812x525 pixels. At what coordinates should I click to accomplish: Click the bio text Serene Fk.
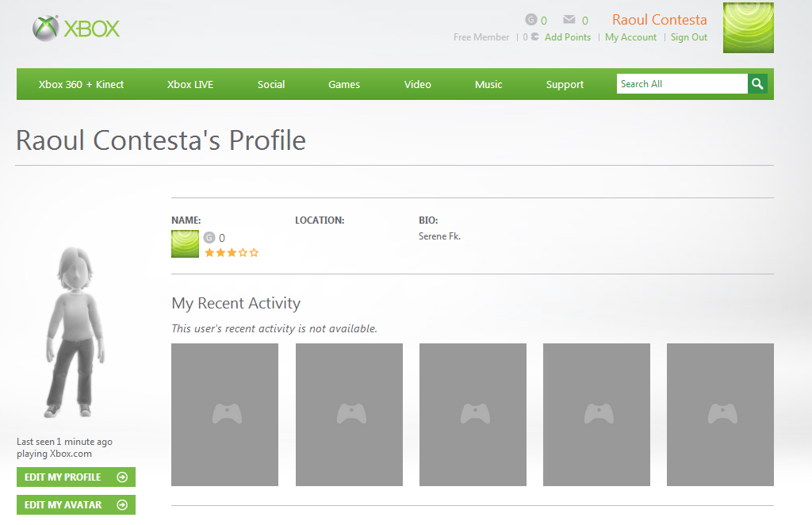439,236
